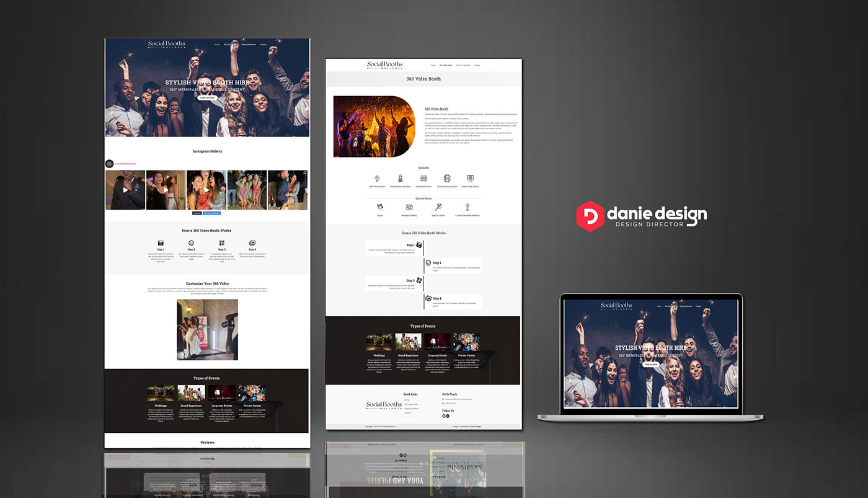The width and height of the screenshot is (868, 498).
Task: Open Home in left homepage navigation
Action: 218,45
